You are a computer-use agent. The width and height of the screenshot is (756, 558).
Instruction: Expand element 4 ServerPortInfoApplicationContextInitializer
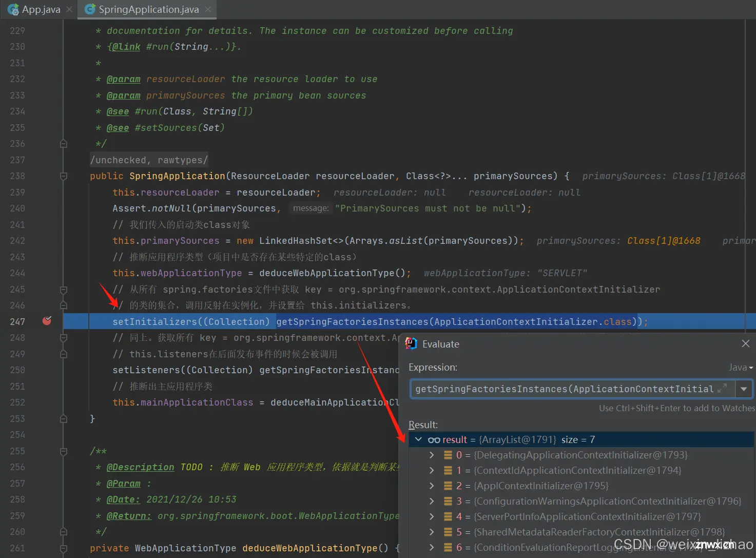click(x=432, y=516)
